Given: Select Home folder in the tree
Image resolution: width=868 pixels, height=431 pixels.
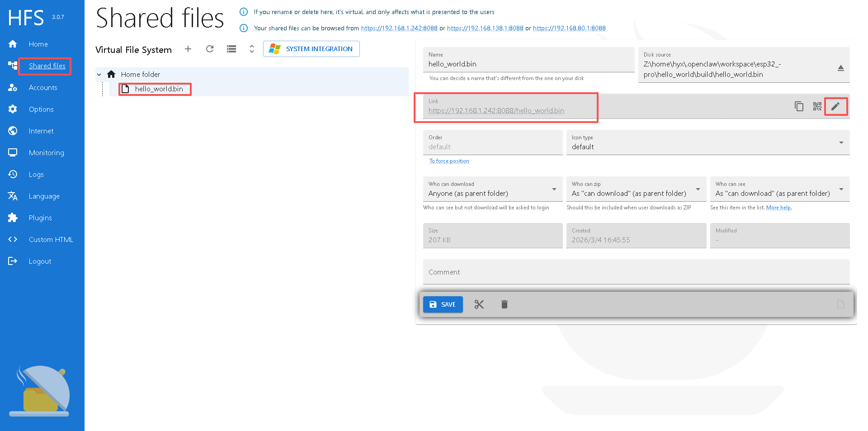Looking at the screenshot, I should tap(140, 74).
